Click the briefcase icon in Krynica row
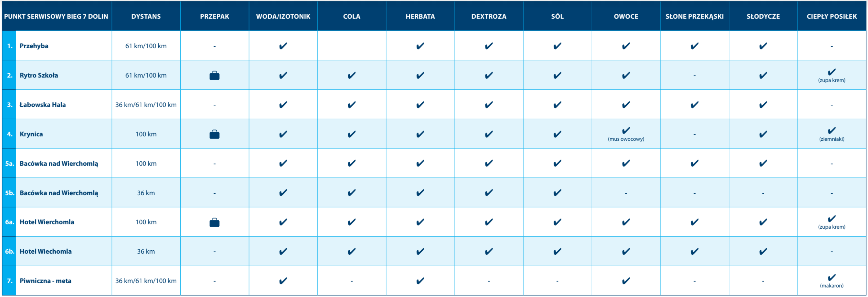The width and height of the screenshot is (868, 297). [214, 134]
